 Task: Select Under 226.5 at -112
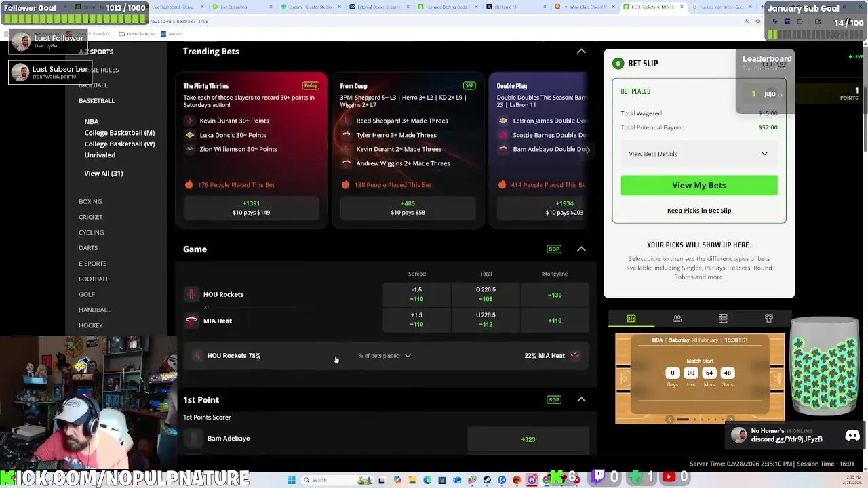coord(486,320)
